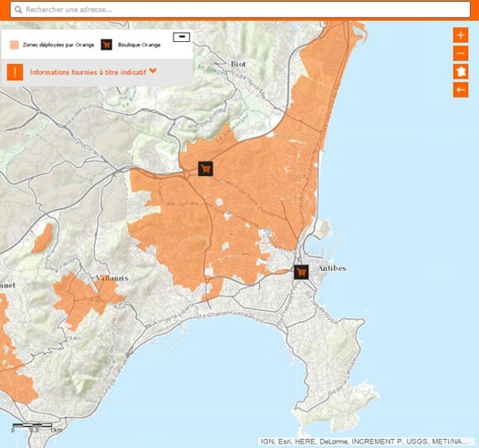Click the 'Zones déployées par Orange' swatch
The height and width of the screenshot is (448, 479).
pos(14,45)
